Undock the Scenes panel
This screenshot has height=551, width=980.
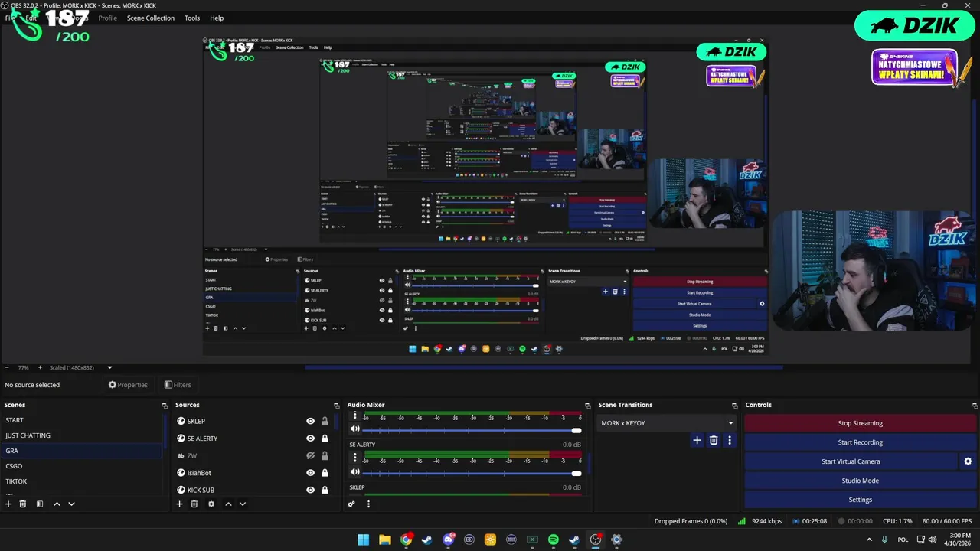point(165,405)
